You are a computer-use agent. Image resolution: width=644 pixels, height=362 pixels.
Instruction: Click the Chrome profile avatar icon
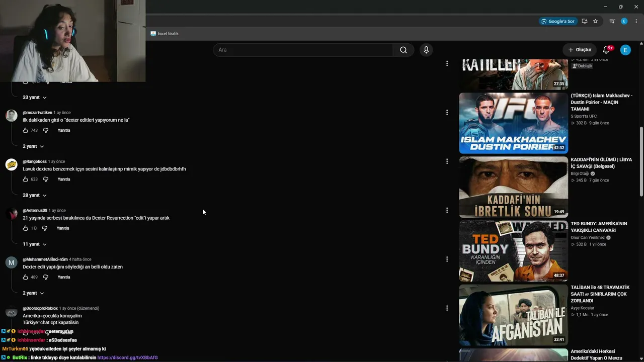point(624,21)
